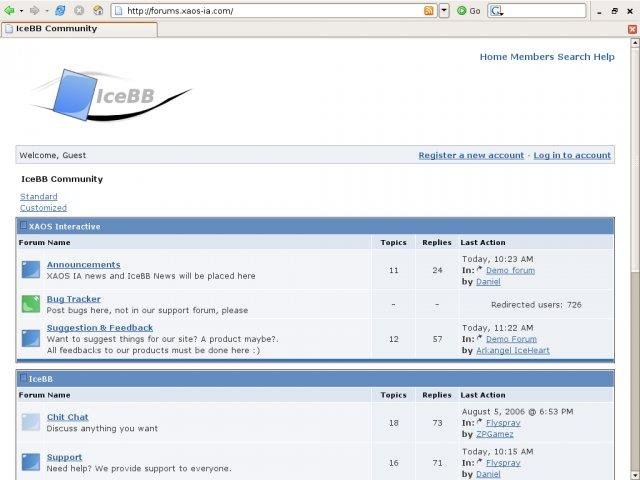The height and width of the screenshot is (480, 640).
Task: Click the browser Forward arrow button
Action: pyautogui.click(x=34, y=11)
